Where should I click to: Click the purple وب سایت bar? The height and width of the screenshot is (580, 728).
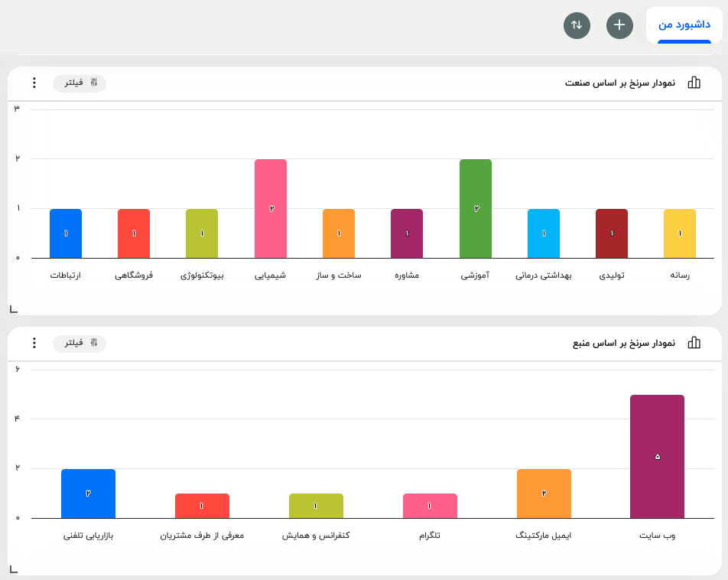click(x=657, y=457)
